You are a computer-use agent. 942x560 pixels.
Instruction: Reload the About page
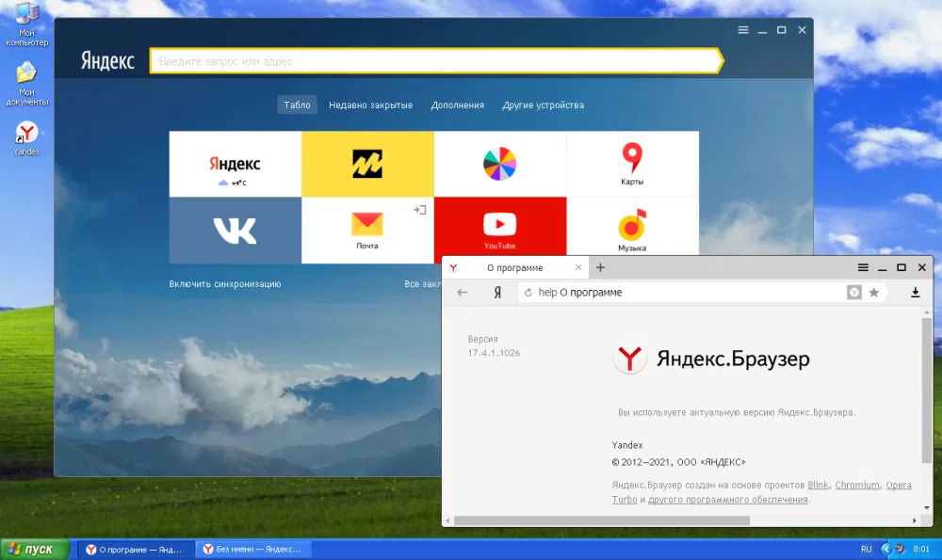(x=528, y=293)
